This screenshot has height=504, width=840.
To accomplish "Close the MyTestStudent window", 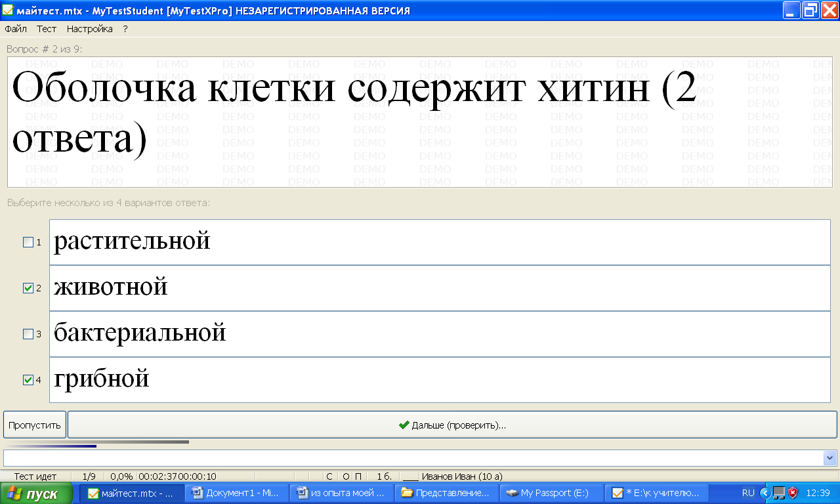I will pyautogui.click(x=829, y=10).
